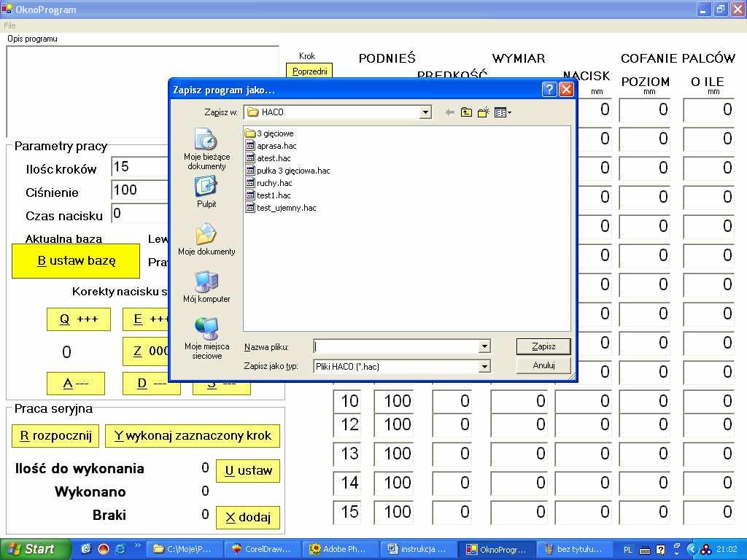Click the X dodaj button
Image resolution: width=747 pixels, height=560 pixels.
point(248,518)
